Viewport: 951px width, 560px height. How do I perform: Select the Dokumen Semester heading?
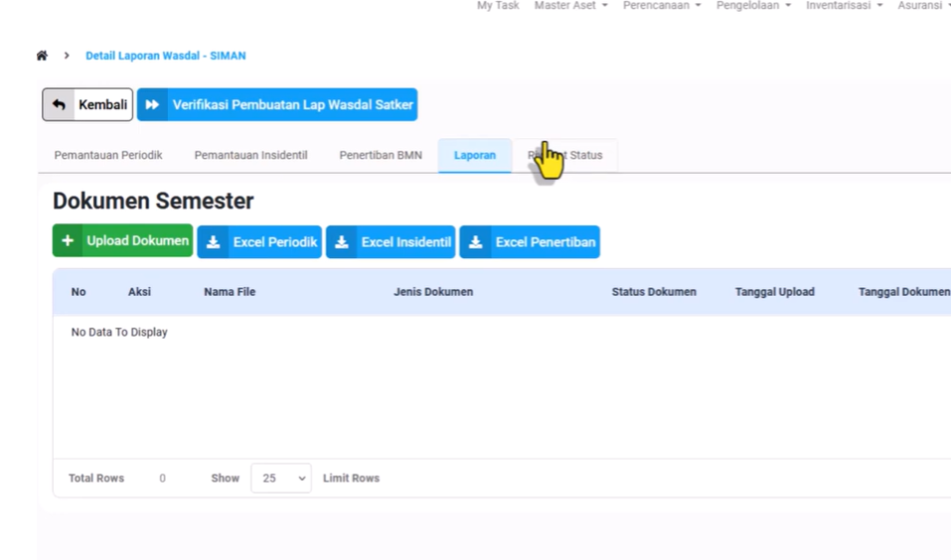pos(153,201)
